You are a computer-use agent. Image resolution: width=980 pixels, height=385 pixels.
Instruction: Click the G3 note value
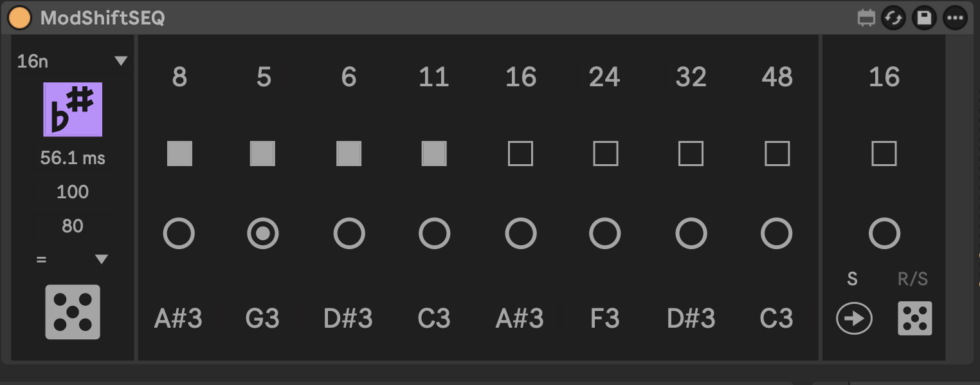(x=263, y=319)
